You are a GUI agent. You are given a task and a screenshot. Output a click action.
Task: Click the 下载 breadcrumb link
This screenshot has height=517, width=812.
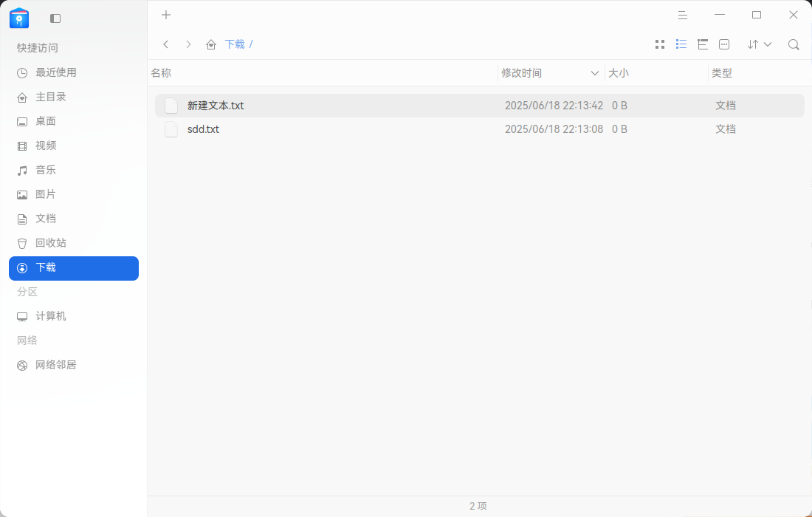tap(235, 44)
